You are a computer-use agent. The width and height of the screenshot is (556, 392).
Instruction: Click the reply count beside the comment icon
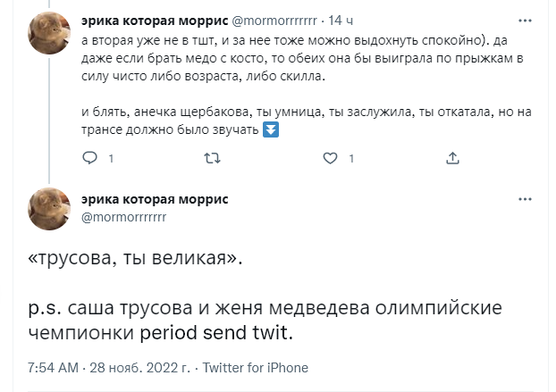point(111,159)
